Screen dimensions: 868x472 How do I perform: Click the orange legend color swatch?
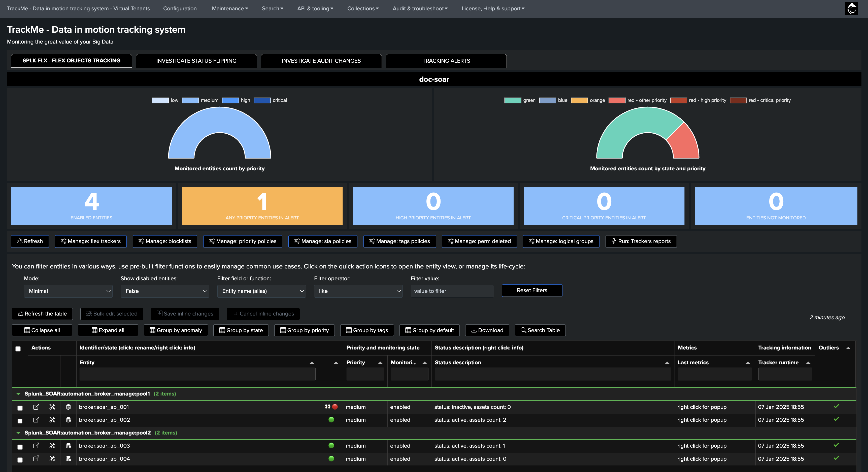pyautogui.click(x=579, y=100)
